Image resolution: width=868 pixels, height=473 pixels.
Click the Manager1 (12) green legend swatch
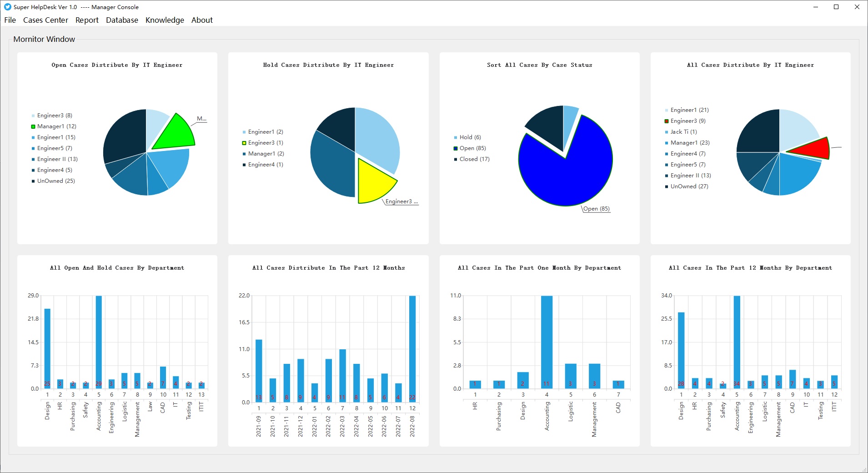coord(33,126)
